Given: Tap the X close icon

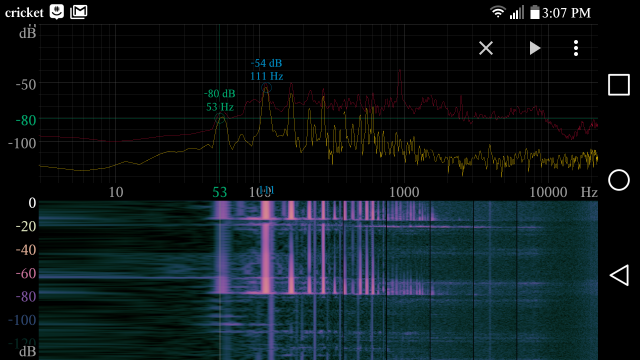Looking at the screenshot, I should (486, 48).
